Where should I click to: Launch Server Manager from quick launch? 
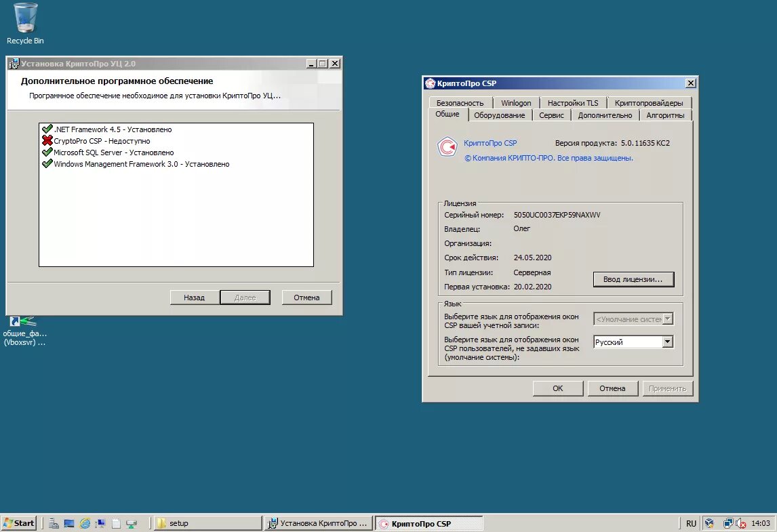tap(54, 523)
